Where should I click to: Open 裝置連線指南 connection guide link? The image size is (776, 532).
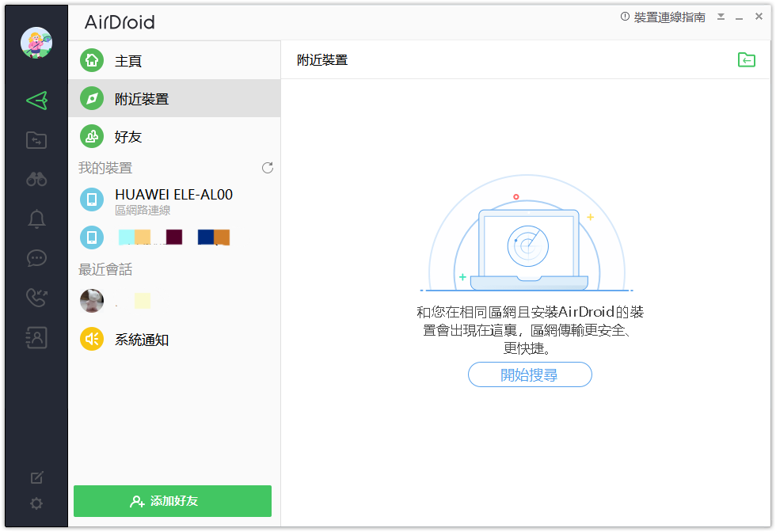coord(670,17)
